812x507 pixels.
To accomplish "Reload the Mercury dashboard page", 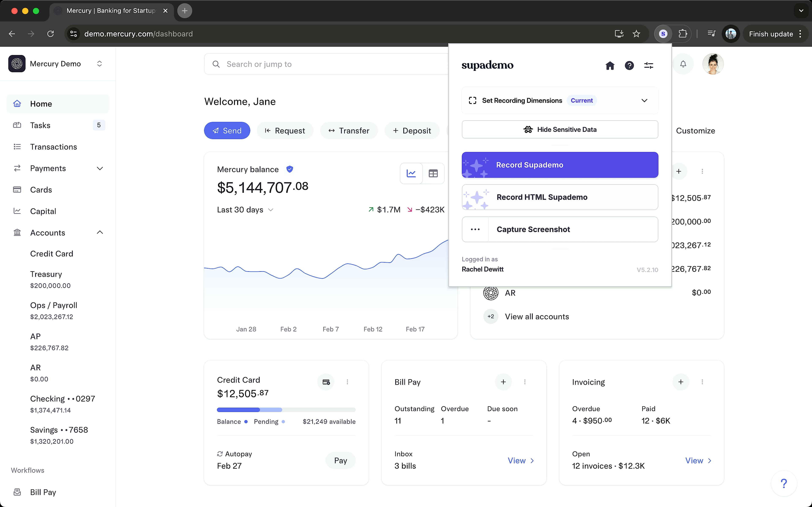I will 51,34.
